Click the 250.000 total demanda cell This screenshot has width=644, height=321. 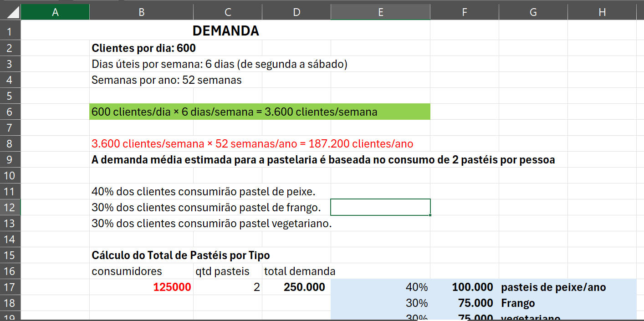[x=296, y=287]
